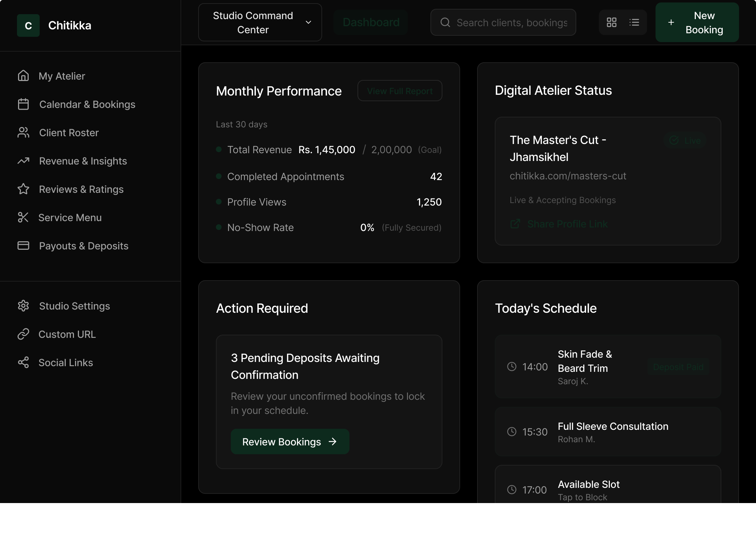Click the Live check-circle status icon
Viewport: 756px width, 554px height.
click(674, 140)
